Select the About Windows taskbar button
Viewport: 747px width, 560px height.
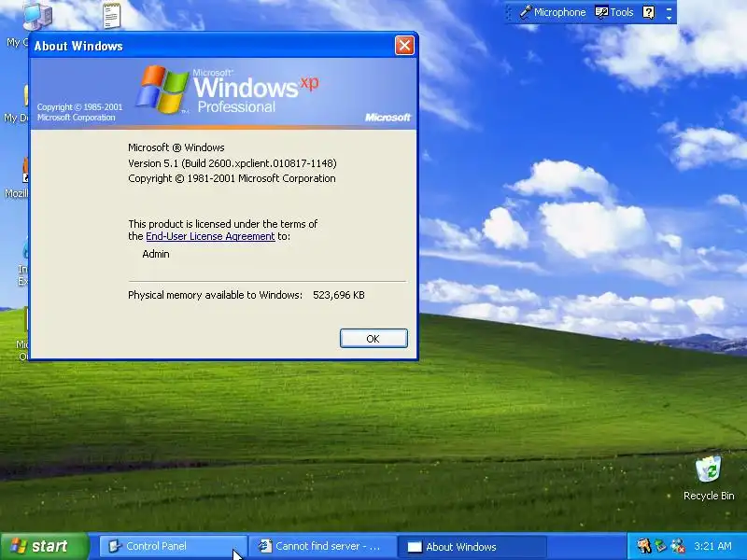472,546
